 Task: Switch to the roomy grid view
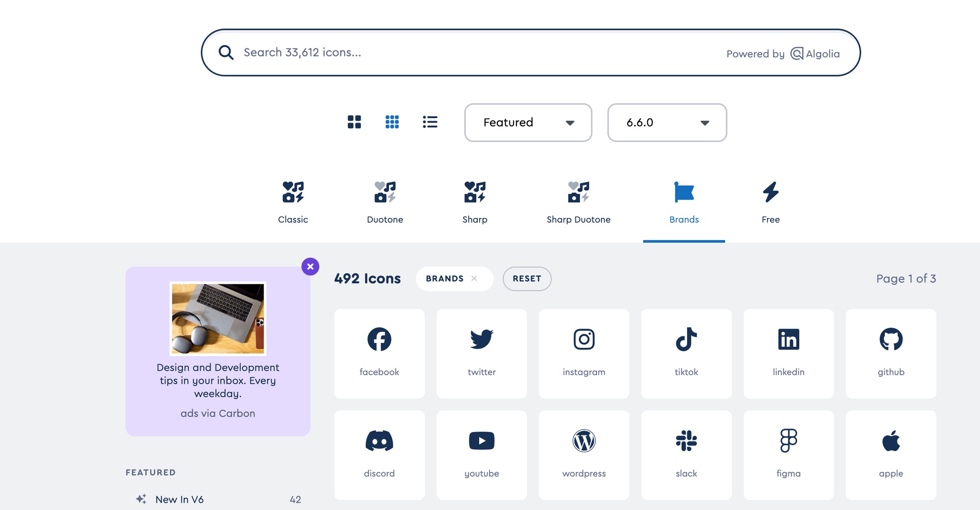point(354,122)
